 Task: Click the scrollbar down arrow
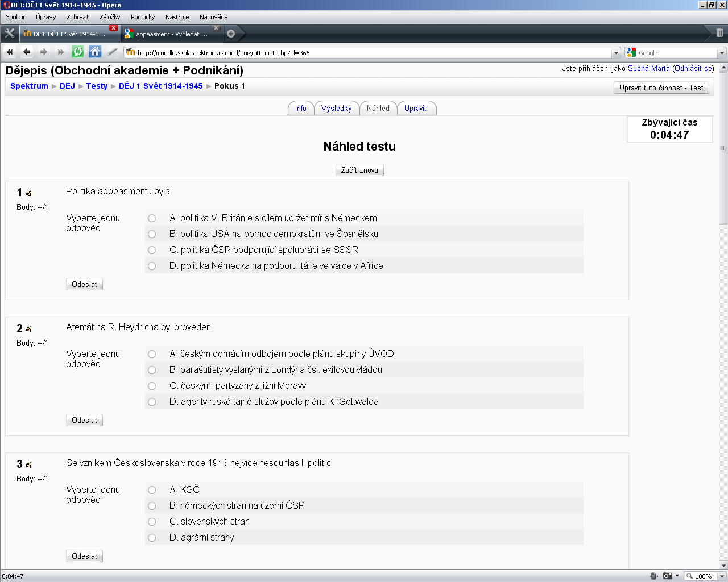(x=723, y=565)
